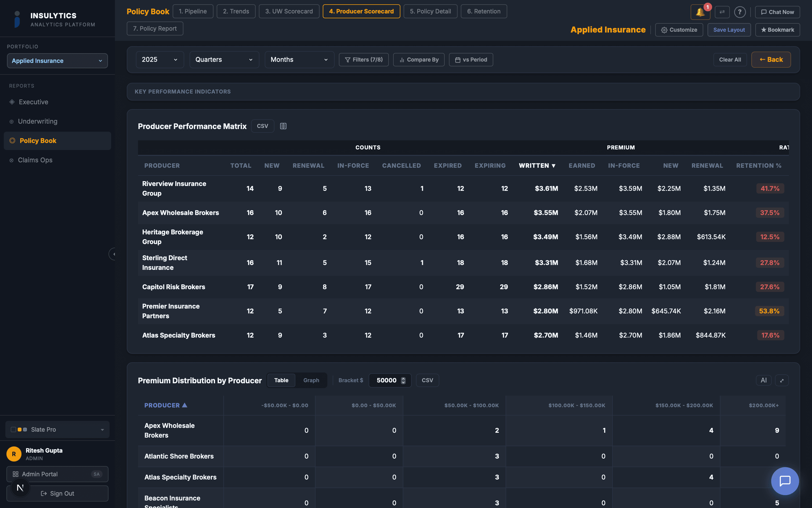Click Heritage Brokerage Group row name
Image resolution: width=812 pixels, height=508 pixels.
[172, 237]
